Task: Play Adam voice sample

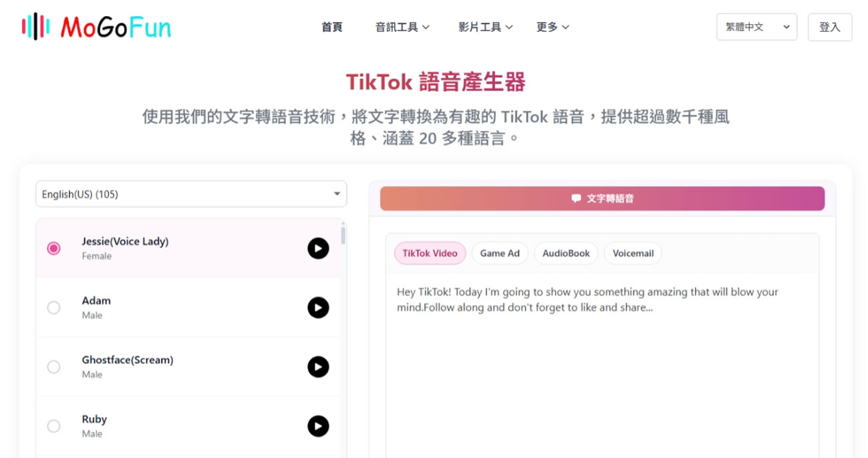Action: click(318, 308)
